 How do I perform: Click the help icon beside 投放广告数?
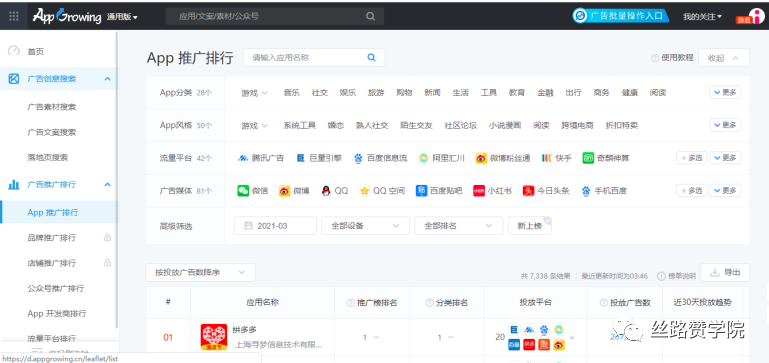[603, 303]
